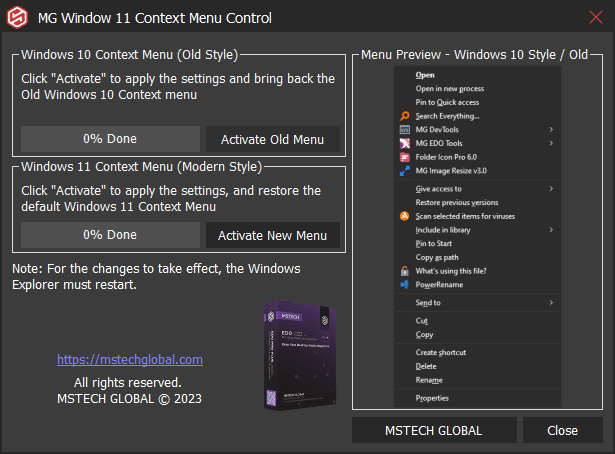Click Activate Old Menu button
The height and width of the screenshot is (454, 615).
point(273,139)
